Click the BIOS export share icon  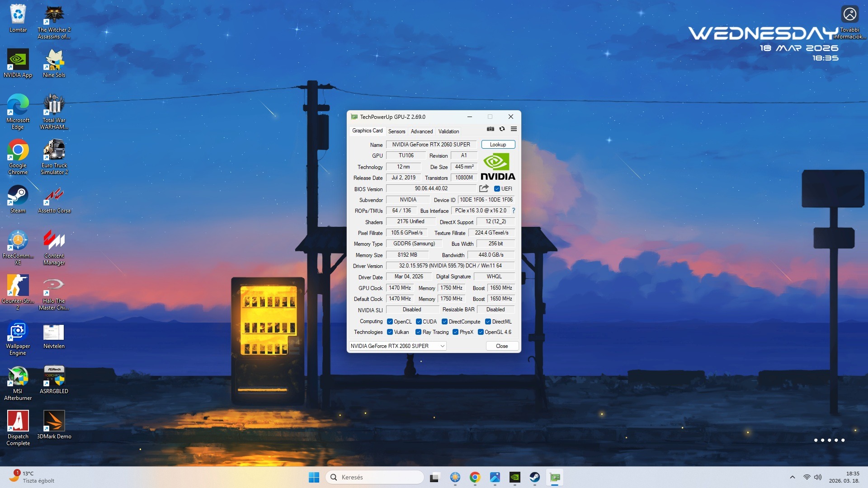(x=484, y=188)
